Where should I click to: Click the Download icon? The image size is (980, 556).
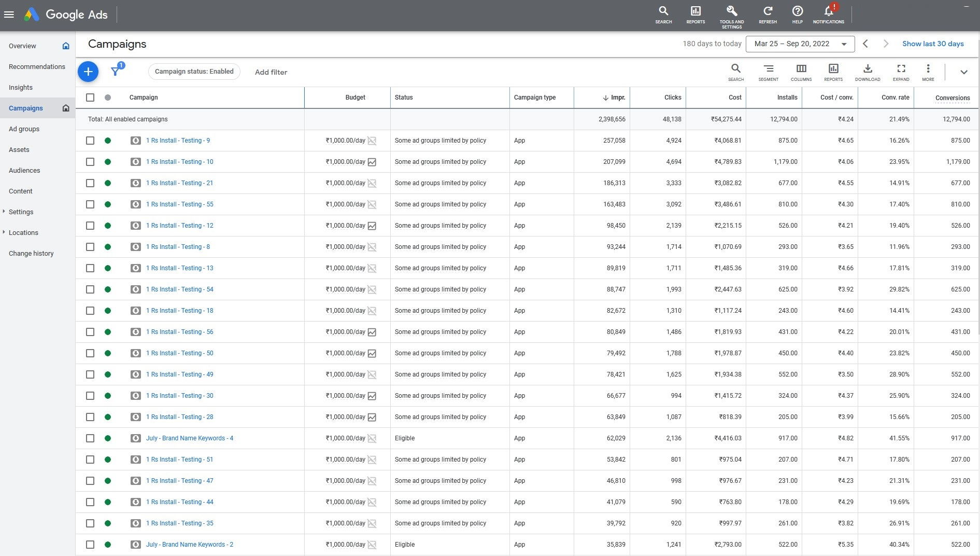tap(867, 69)
